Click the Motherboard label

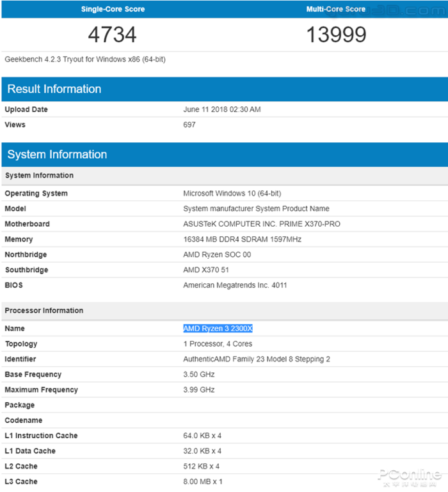pyautogui.click(x=28, y=224)
